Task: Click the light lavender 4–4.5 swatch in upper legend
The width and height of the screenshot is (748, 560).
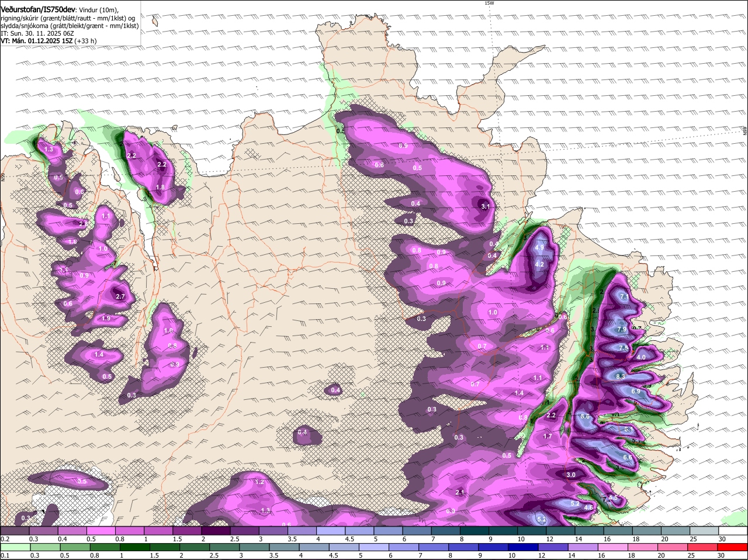Action: tap(331, 531)
